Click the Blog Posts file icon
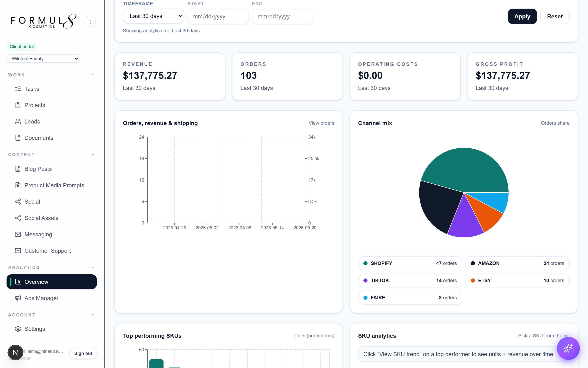 [x=18, y=169]
